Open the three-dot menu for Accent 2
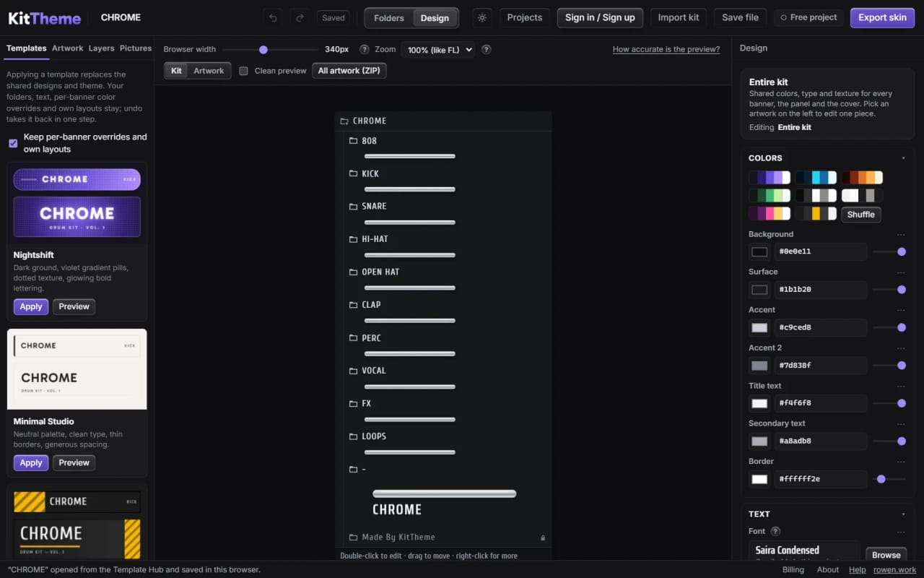Screen dimensions: 924x578 click(x=901, y=348)
